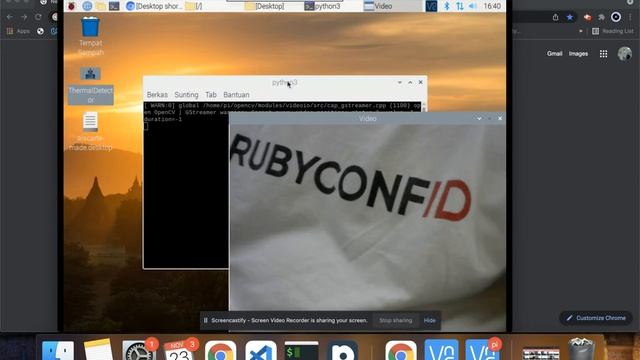This screenshot has width=640, height=360.
Task: Open the Sunting menu in python3 terminal
Action: click(186, 95)
